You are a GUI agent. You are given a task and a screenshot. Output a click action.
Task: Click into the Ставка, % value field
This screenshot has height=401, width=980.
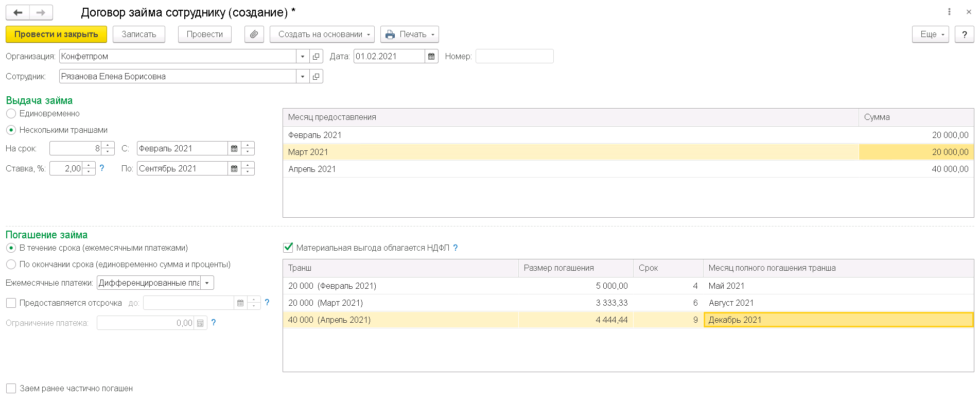click(66, 169)
